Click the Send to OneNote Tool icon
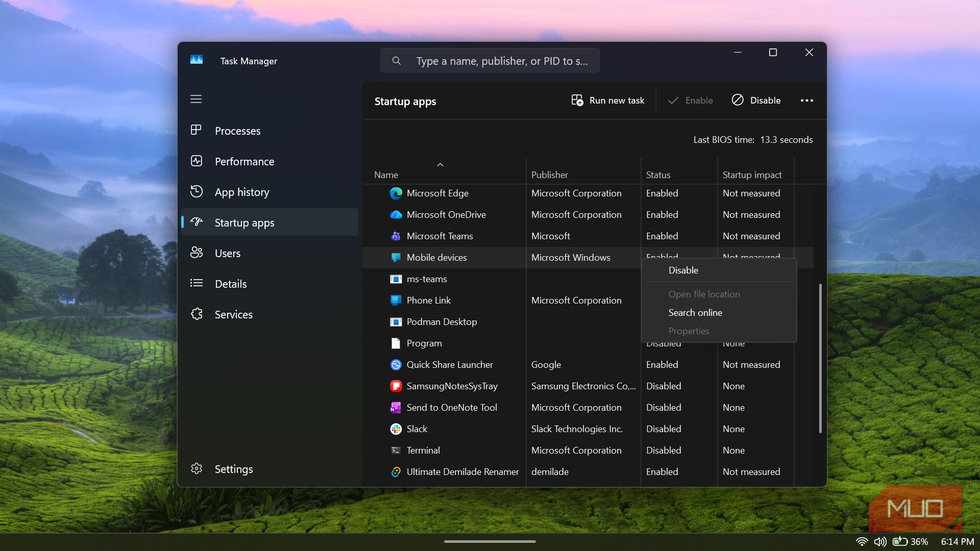The height and width of the screenshot is (551, 980). point(396,408)
